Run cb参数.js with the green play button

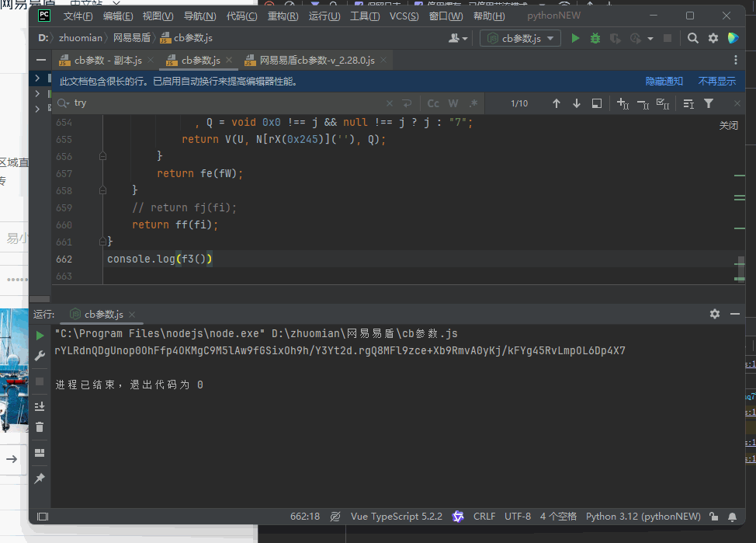575,38
